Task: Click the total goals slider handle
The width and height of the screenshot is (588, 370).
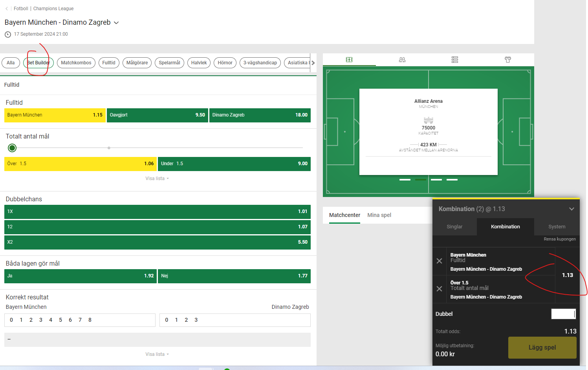Action: (12, 148)
